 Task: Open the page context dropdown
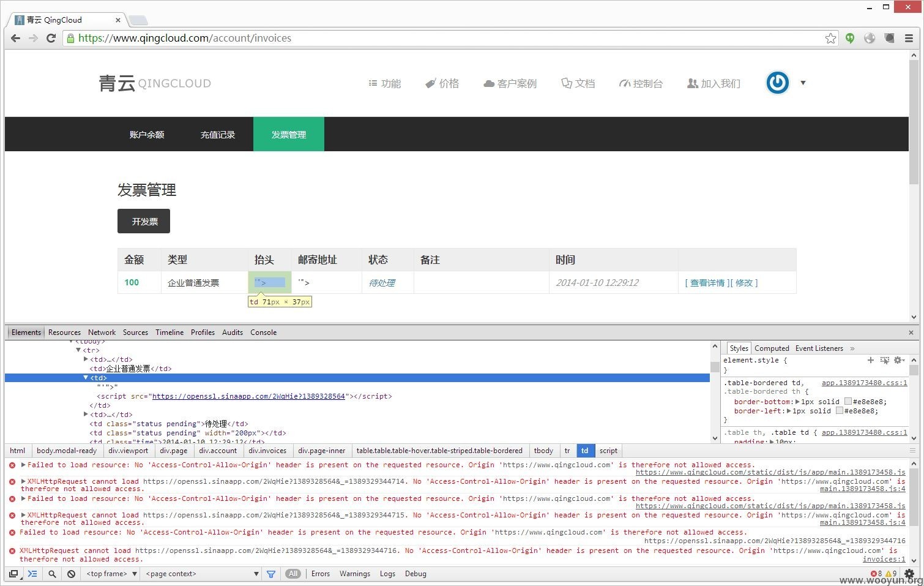pyautogui.click(x=202, y=574)
